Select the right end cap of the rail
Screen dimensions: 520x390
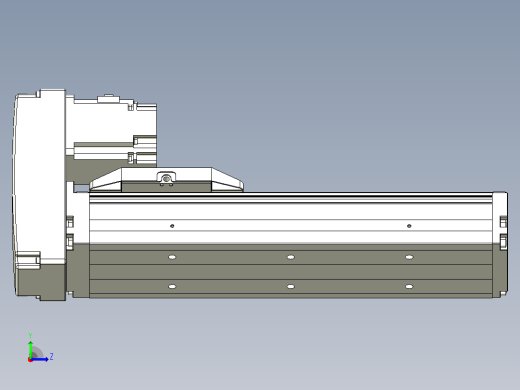pos(500,245)
